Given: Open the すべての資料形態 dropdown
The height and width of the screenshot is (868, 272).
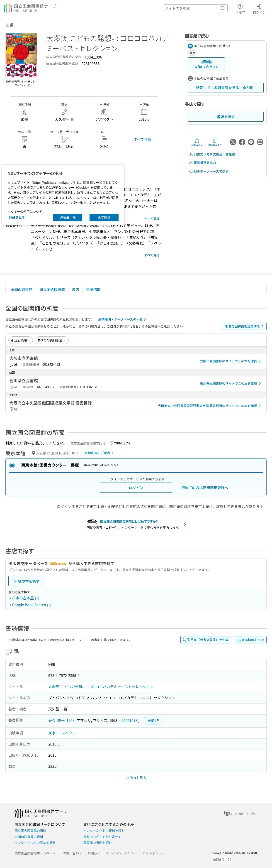Looking at the screenshot, I should point(51,340).
